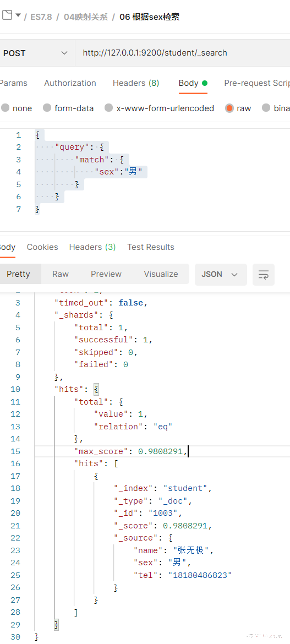The image size is (290, 644).
Task: Click the "_type": "_doc" line
Action: [153, 501]
